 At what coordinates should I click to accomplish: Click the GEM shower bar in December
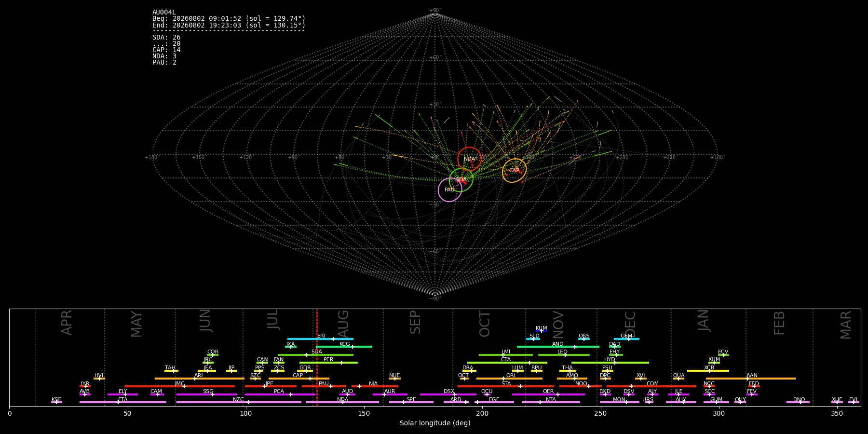click(626, 339)
